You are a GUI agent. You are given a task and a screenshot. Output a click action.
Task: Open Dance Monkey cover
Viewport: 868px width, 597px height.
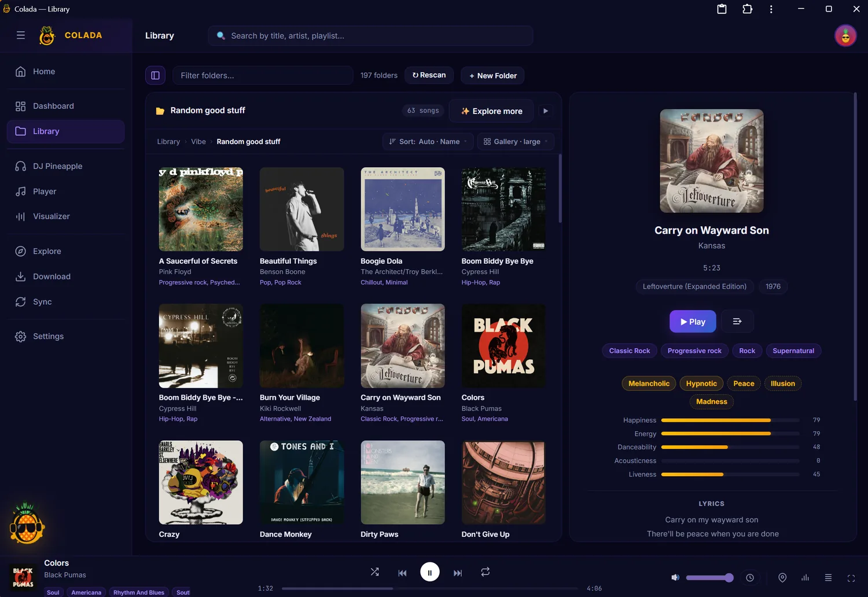301,482
